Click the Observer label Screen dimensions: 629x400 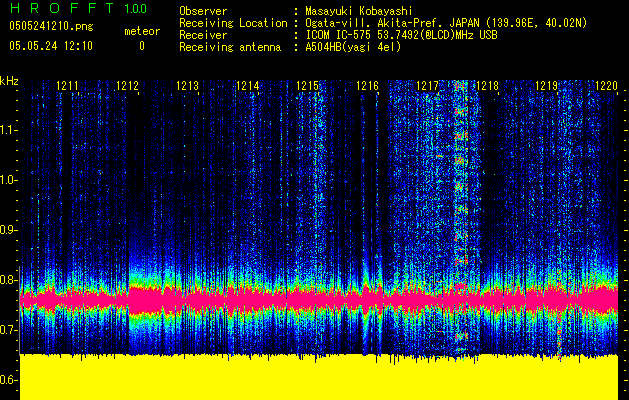pyautogui.click(x=203, y=11)
